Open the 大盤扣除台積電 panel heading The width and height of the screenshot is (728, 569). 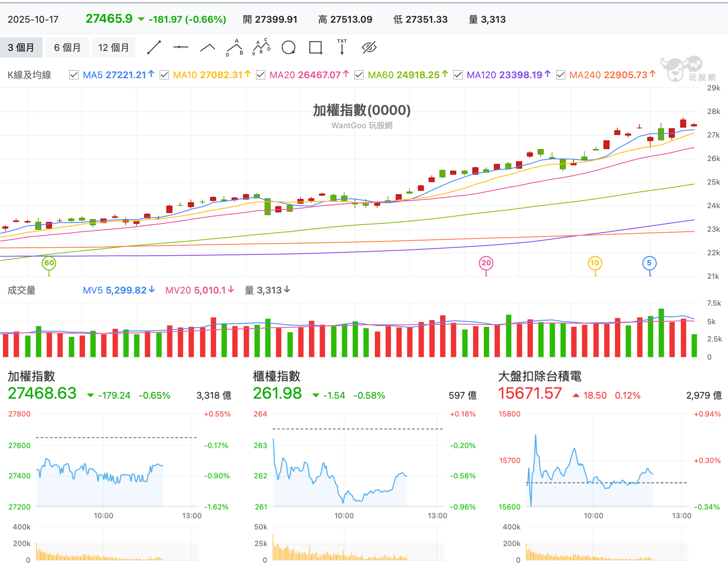540,376
